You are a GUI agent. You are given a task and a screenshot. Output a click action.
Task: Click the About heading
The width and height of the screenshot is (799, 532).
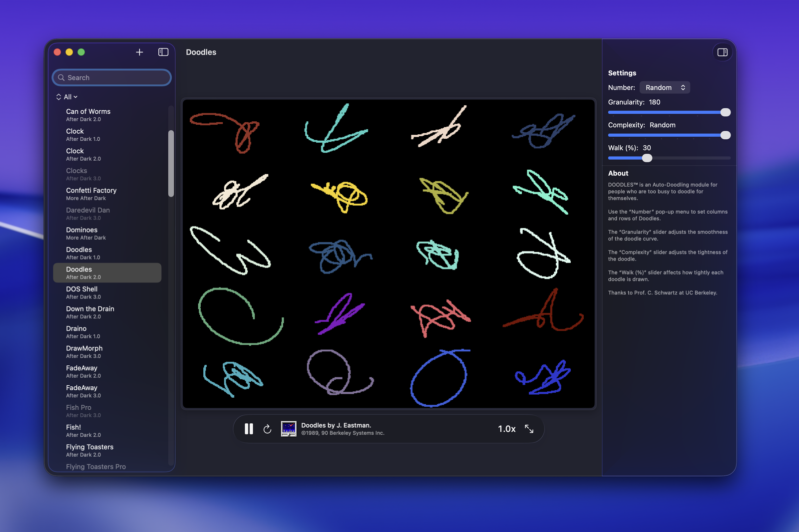618,173
